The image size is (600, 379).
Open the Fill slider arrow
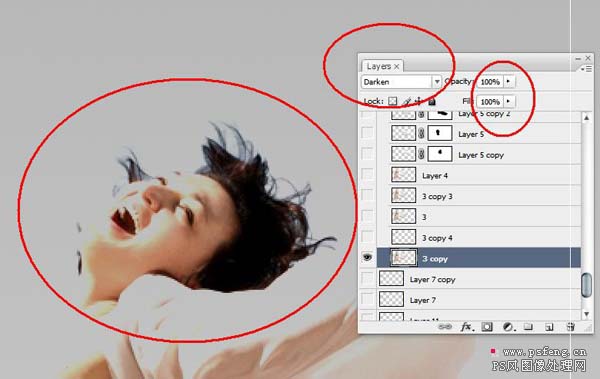tap(509, 101)
